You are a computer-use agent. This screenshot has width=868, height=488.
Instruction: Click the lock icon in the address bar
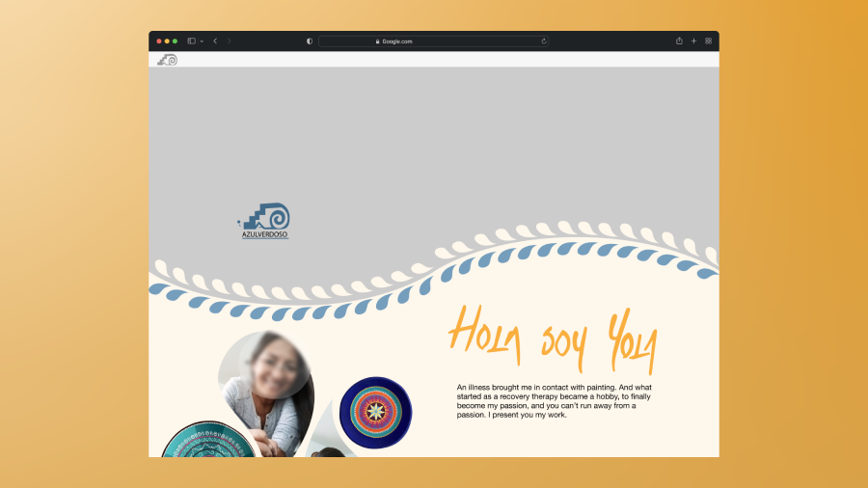tap(378, 41)
